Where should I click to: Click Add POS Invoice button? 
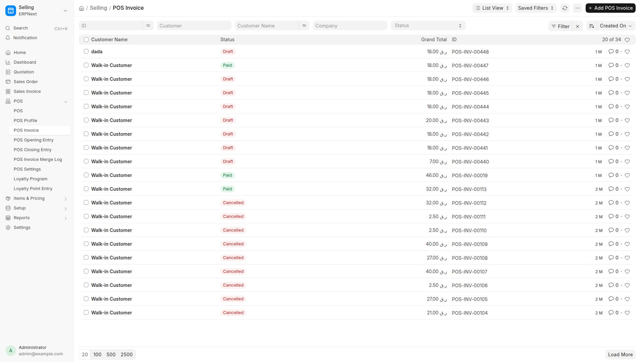pos(610,8)
